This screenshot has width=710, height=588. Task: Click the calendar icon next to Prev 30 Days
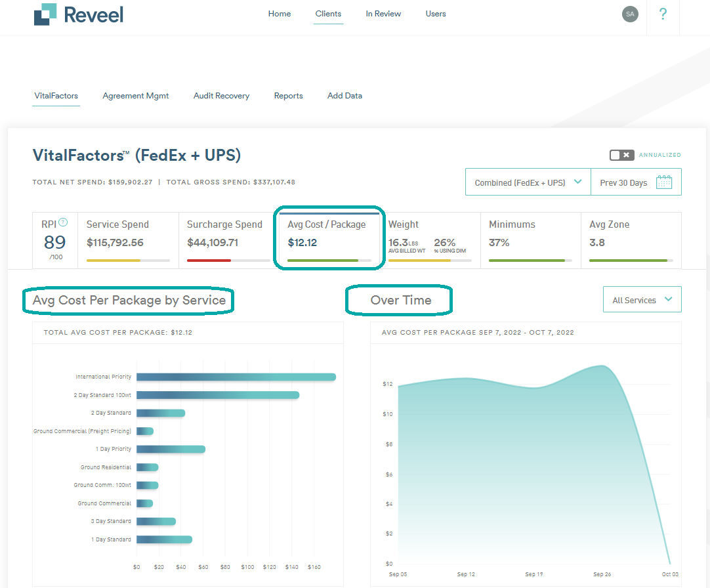665,182
